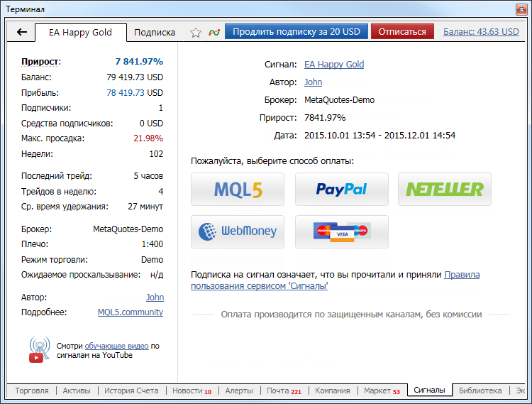Choose WebMoney payment method
This screenshot has height=404, width=532.
click(x=238, y=232)
